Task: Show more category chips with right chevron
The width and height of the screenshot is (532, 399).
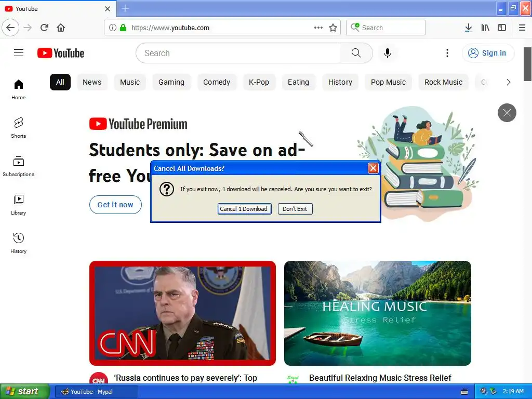Action: (x=508, y=82)
